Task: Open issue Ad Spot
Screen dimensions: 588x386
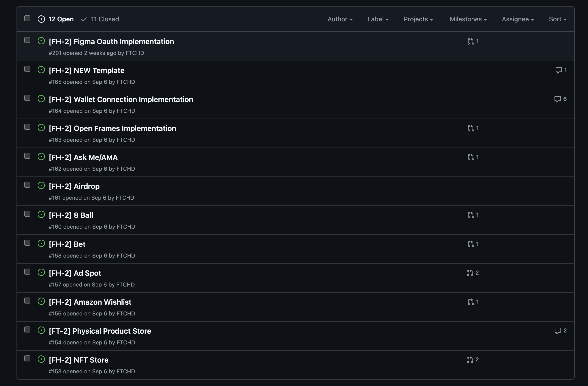Action: (x=75, y=273)
